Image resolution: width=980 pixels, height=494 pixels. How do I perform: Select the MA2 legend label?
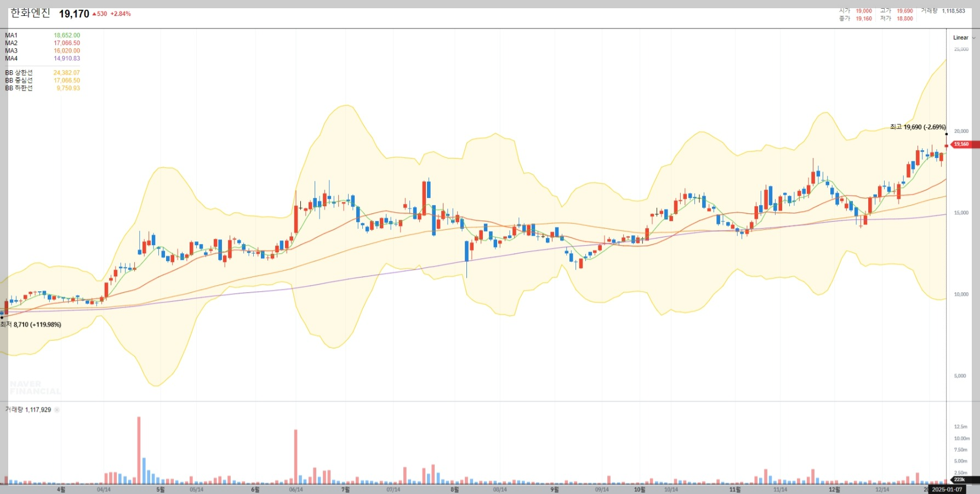pyautogui.click(x=11, y=43)
